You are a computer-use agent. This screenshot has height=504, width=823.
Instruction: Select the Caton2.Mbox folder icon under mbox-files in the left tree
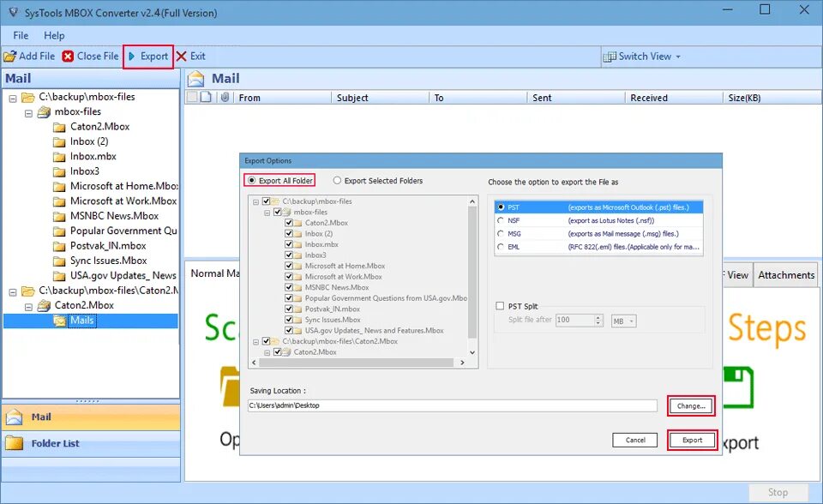click(x=59, y=127)
